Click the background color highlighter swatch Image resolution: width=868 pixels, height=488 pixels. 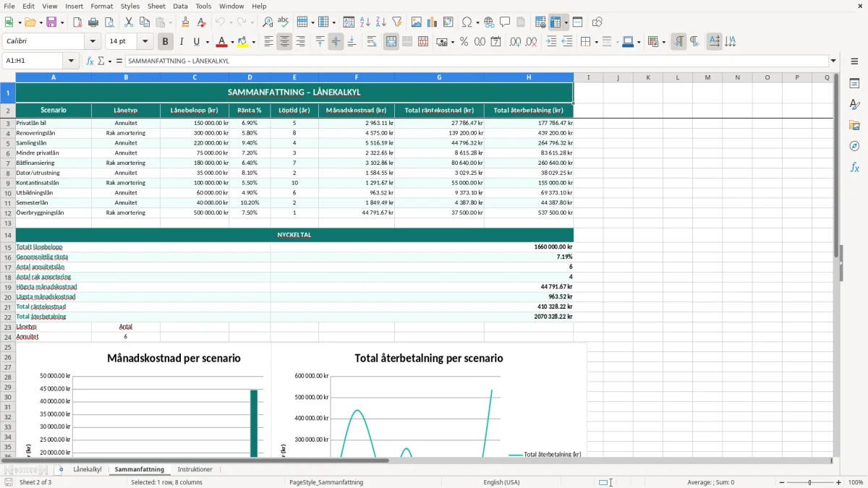pyautogui.click(x=242, y=42)
